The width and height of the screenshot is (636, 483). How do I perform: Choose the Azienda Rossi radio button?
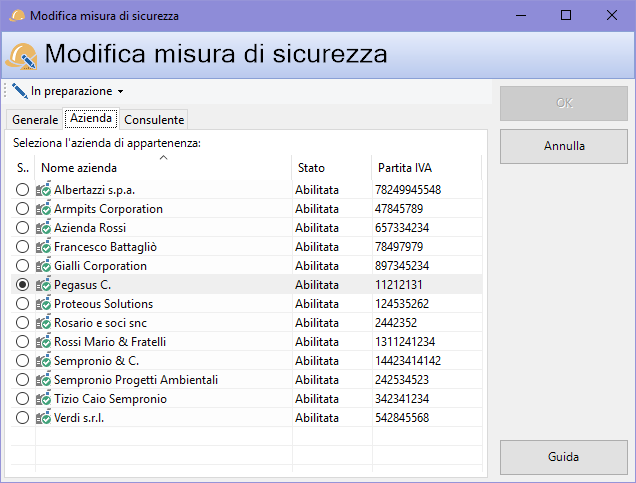click(22, 228)
